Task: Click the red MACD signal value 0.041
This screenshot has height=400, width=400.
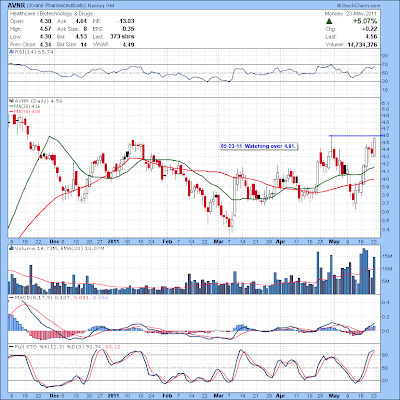Action: click(80, 297)
